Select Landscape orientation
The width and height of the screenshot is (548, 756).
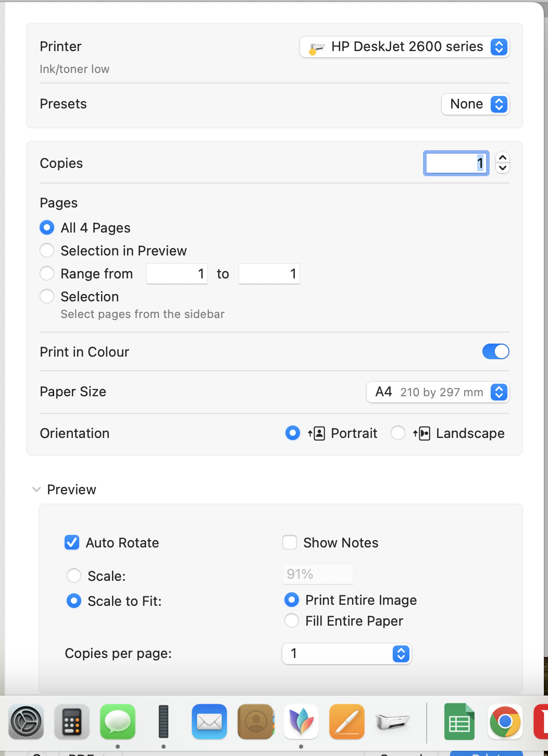point(398,433)
